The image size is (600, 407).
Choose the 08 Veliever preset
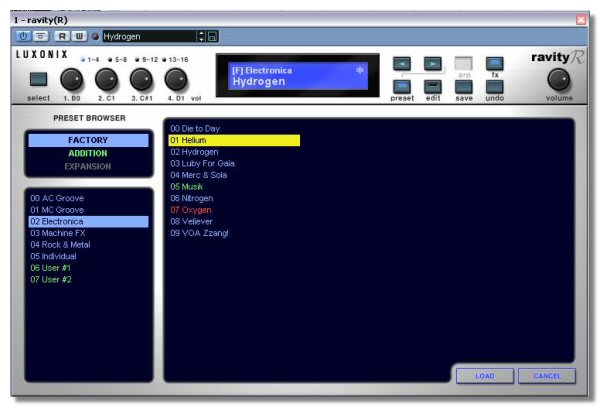(234, 221)
